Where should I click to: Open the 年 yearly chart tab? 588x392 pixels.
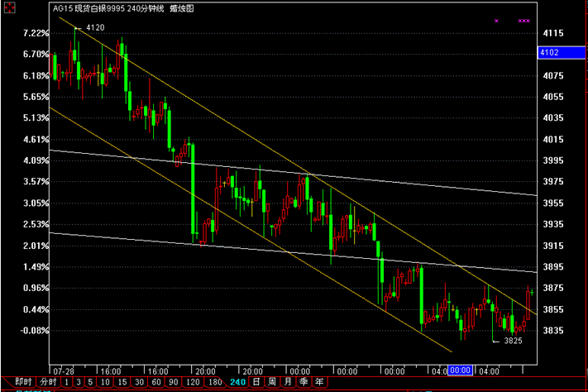click(x=318, y=382)
